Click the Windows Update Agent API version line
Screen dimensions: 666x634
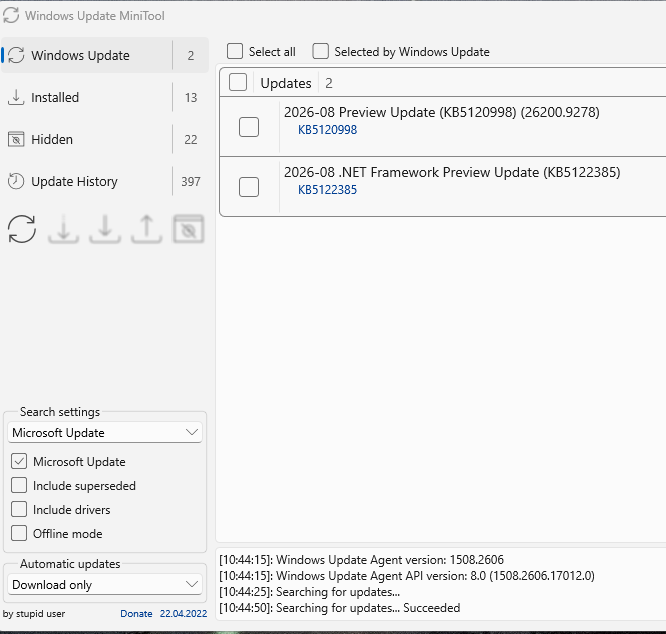[407, 576]
